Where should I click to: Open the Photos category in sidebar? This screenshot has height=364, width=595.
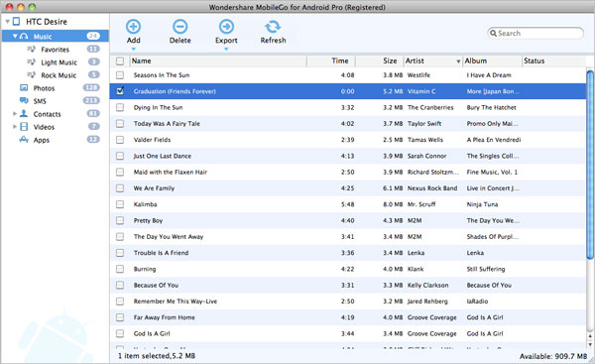pyautogui.click(x=44, y=88)
